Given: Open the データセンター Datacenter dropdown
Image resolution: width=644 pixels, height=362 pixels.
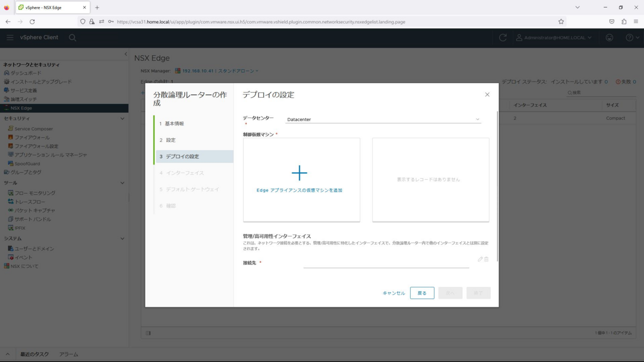Looking at the screenshot, I should pos(383,120).
